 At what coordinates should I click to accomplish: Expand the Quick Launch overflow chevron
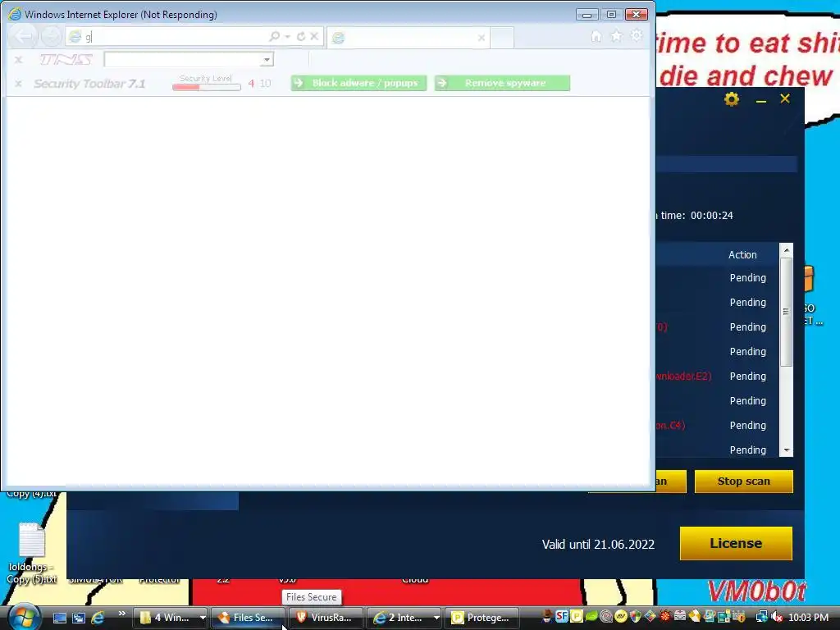(x=121, y=614)
